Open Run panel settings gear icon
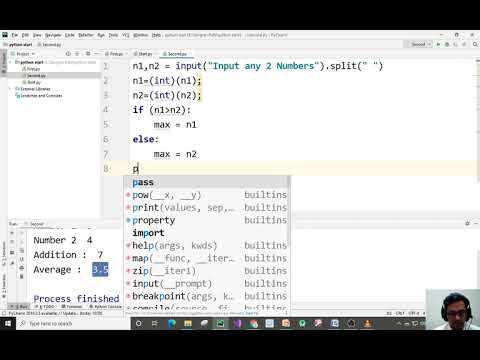This screenshot has width=480, height=360. click(x=467, y=224)
